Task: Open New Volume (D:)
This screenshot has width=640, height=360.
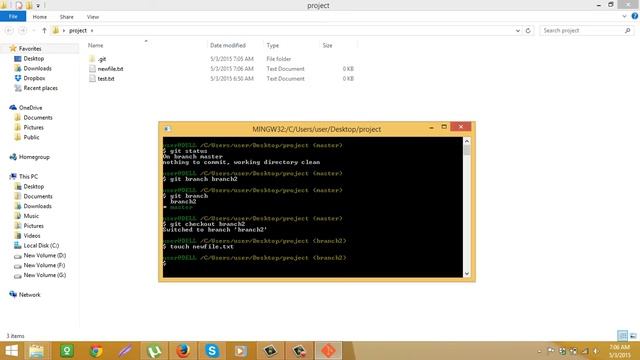Action: [x=44, y=255]
